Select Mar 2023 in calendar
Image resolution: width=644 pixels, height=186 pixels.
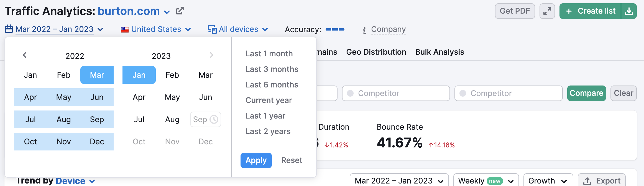click(206, 75)
